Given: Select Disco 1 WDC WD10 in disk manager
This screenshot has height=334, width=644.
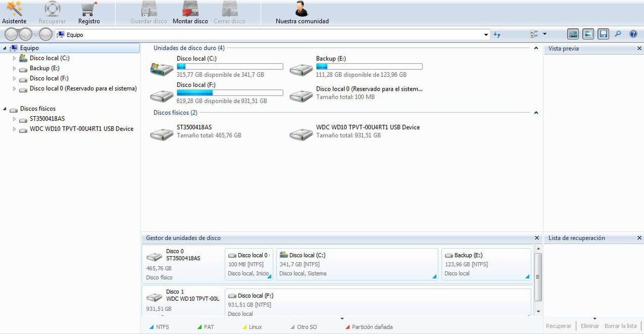Looking at the screenshot, I should pos(183,301).
